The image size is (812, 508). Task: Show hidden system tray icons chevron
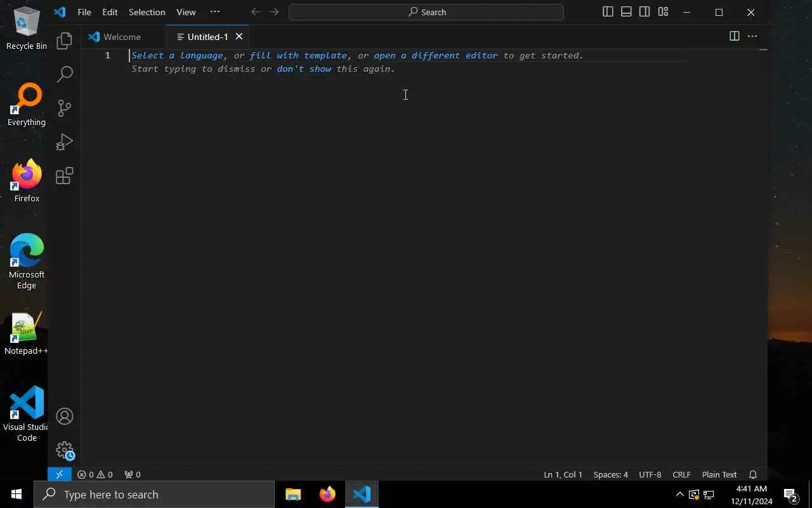679,494
